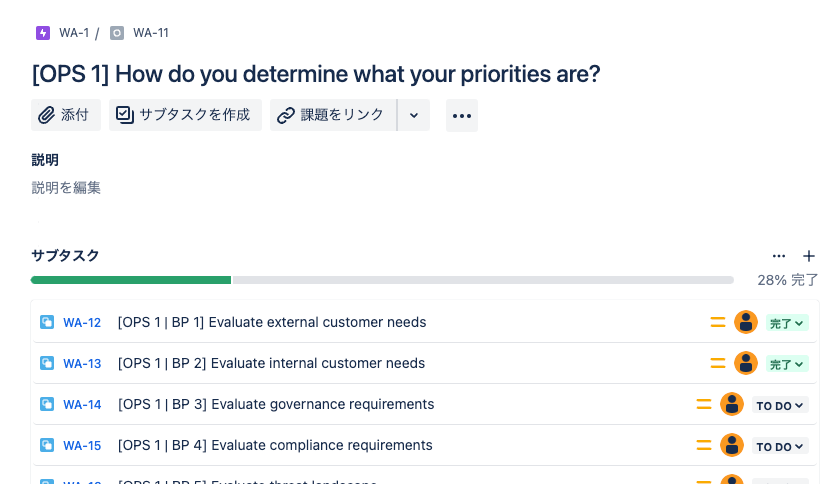Open the WA-15 TO DO status dropdown
The height and width of the screenshot is (484, 832).
pyautogui.click(x=780, y=447)
